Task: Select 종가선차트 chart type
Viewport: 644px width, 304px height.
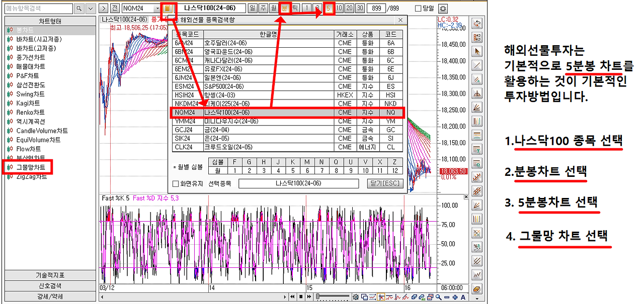Action: click(31, 57)
